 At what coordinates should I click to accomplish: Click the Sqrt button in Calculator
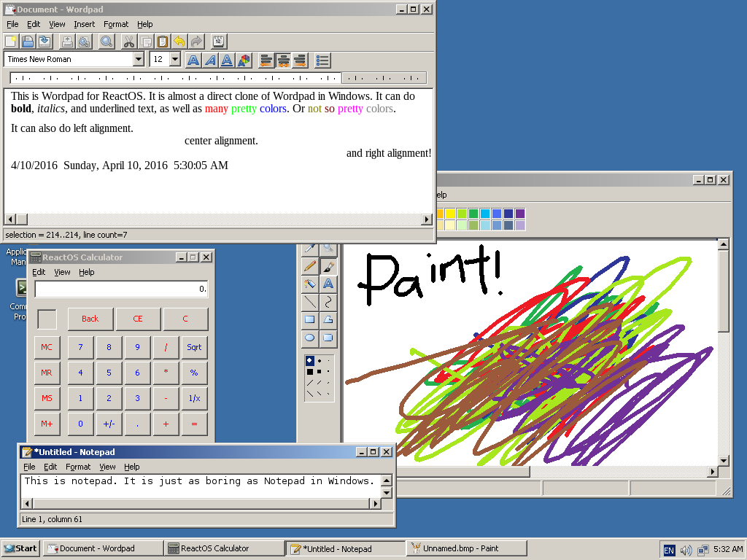tap(194, 347)
